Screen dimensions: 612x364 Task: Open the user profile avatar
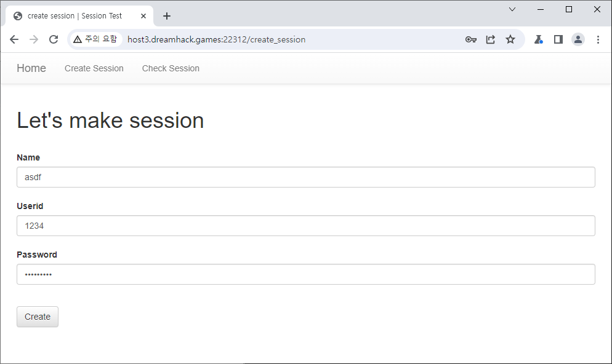click(x=578, y=39)
